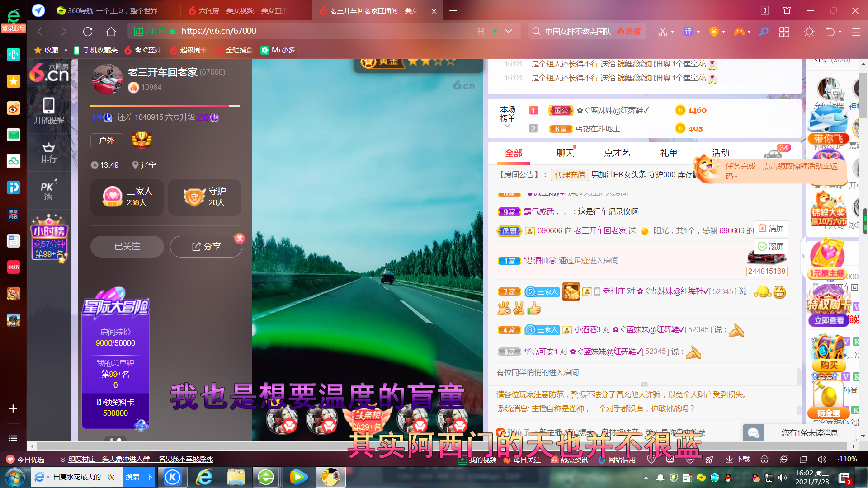
Task: Click the unread message chat bubble icon
Action: point(753,433)
